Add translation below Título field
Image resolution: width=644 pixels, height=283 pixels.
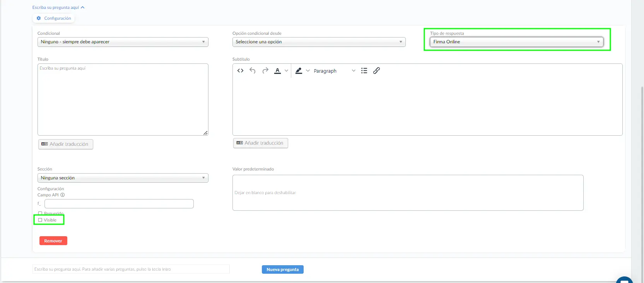pos(66,144)
